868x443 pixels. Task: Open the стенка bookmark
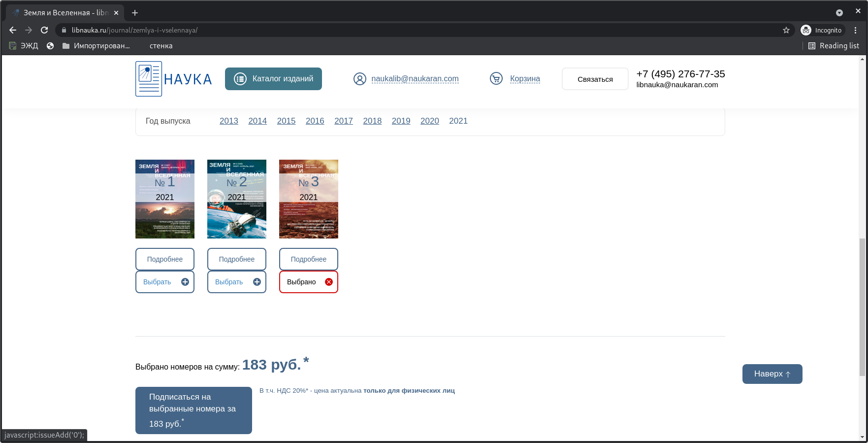pos(161,46)
